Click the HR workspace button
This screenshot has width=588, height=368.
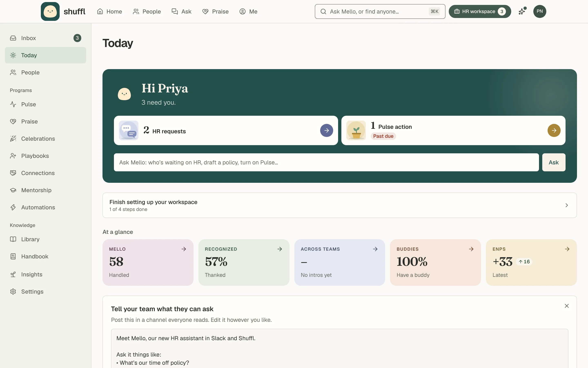(x=480, y=11)
